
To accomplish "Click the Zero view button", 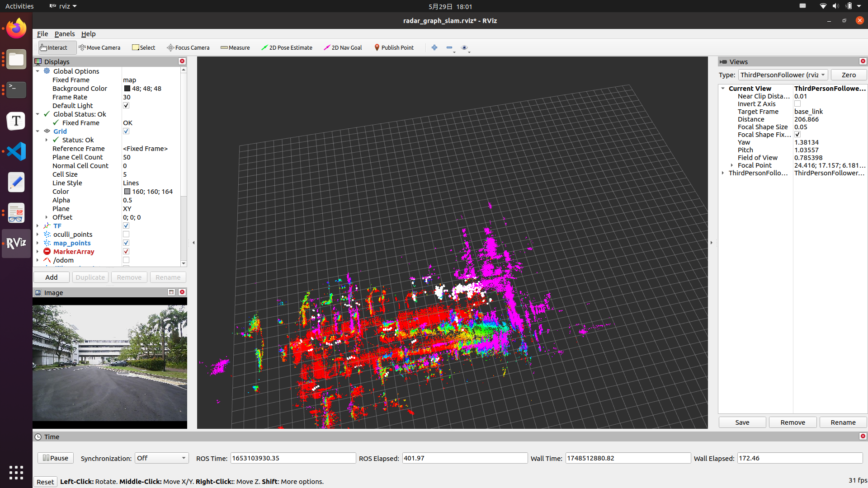I will pyautogui.click(x=849, y=75).
